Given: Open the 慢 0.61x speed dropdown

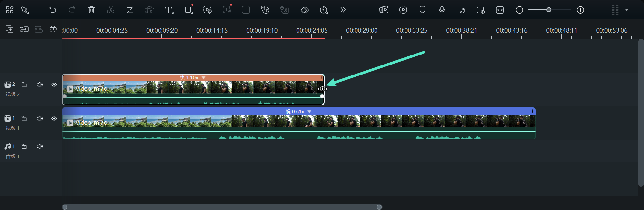Looking at the screenshot, I should pyautogui.click(x=309, y=112).
